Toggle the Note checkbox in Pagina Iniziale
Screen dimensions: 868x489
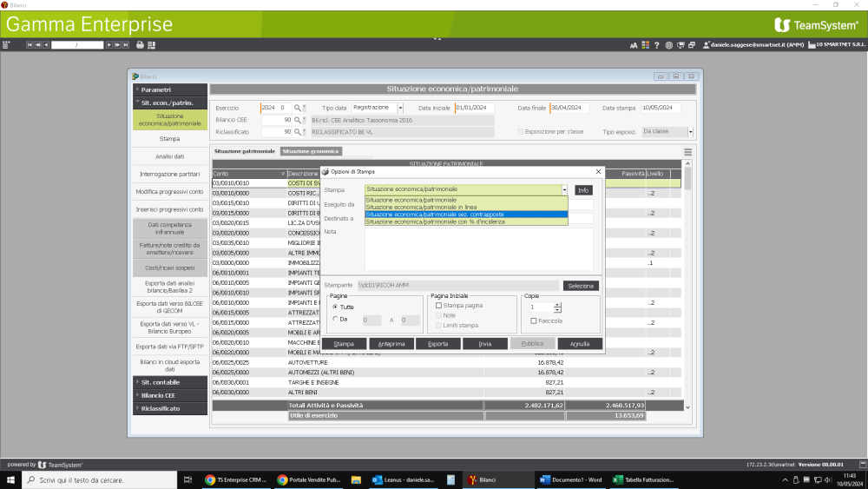coord(438,315)
